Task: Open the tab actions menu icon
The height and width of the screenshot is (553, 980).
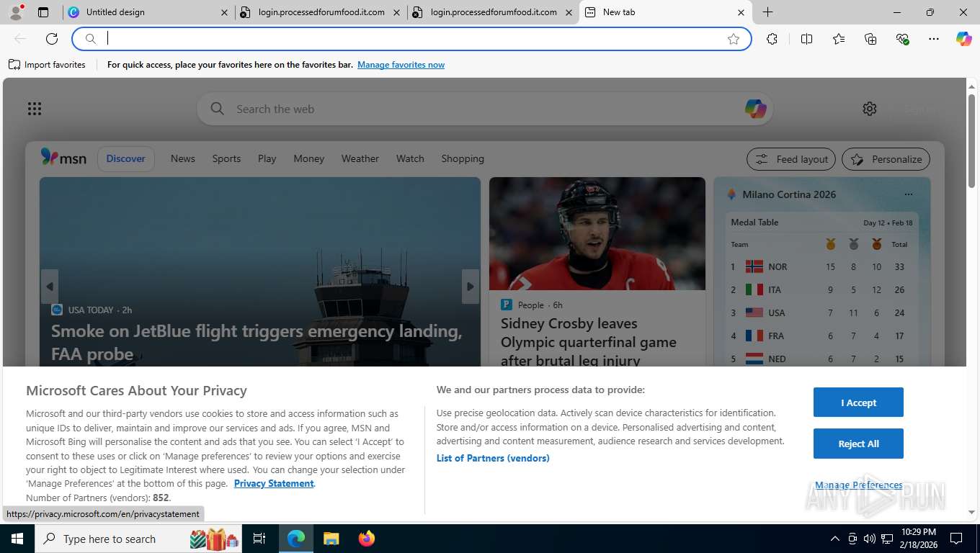Action: [x=43, y=12]
